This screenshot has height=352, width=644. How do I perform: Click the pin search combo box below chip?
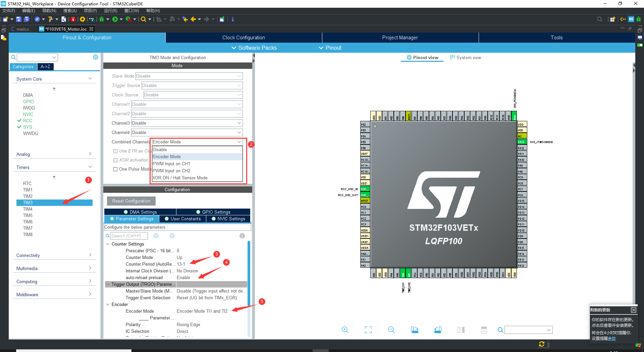[x=529, y=330]
